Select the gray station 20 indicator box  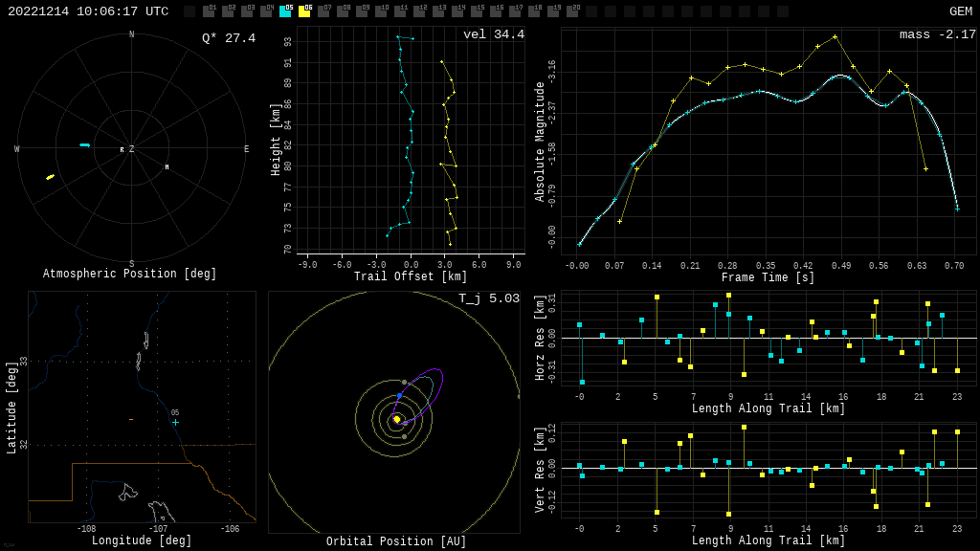(572, 11)
